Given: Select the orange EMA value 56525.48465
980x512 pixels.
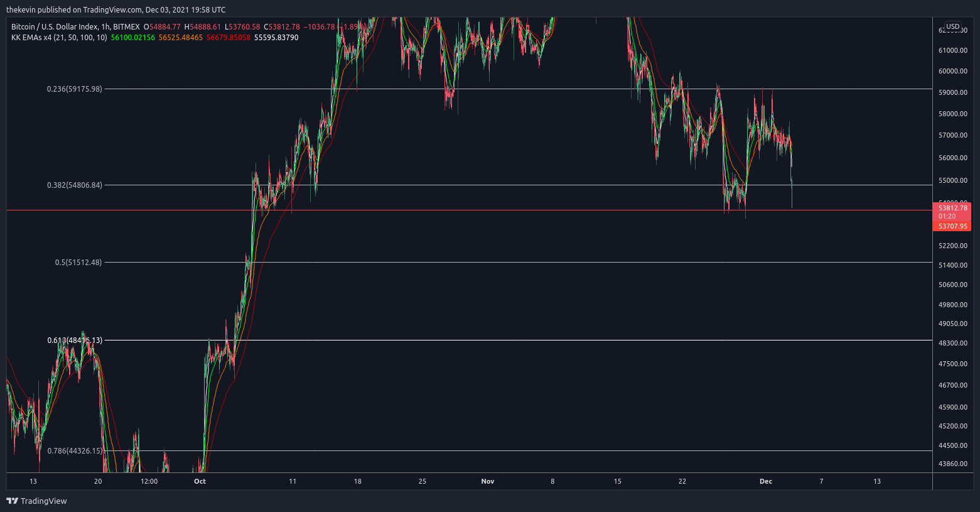Looking at the screenshot, I should coord(181,38).
